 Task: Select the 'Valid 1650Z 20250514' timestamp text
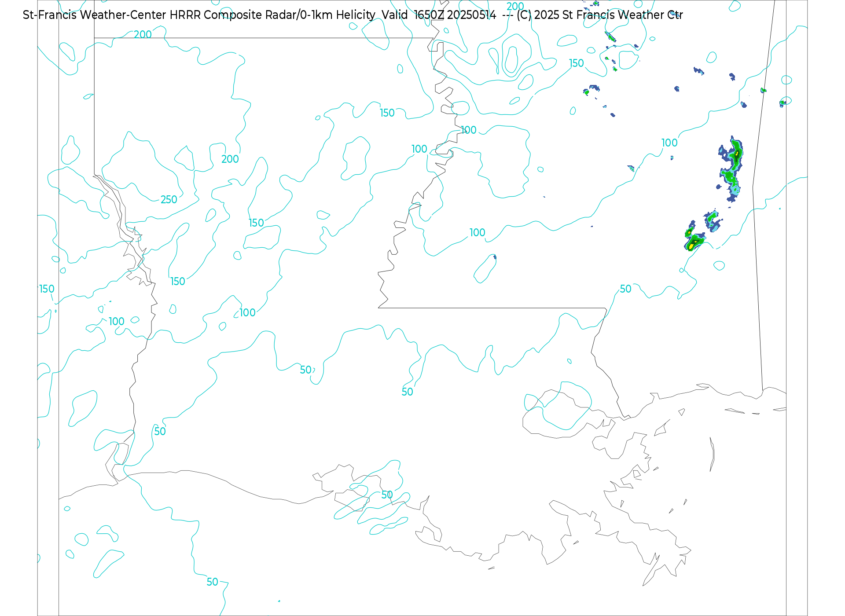coord(439,15)
